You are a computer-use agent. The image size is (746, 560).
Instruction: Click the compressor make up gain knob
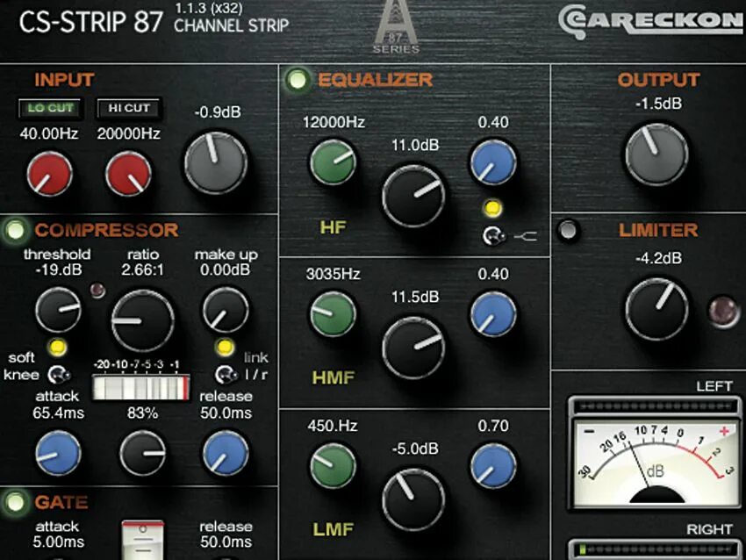coord(225,310)
